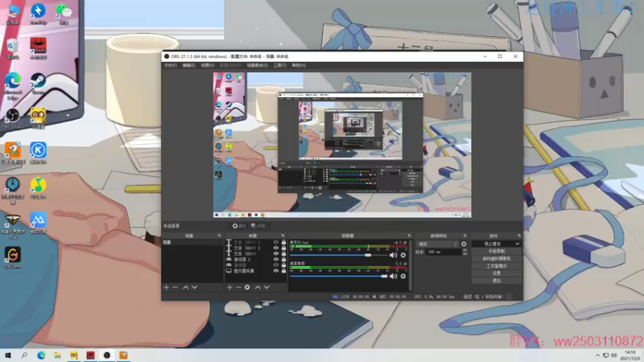Open the Recycle Bin desktop icon

(12, 48)
